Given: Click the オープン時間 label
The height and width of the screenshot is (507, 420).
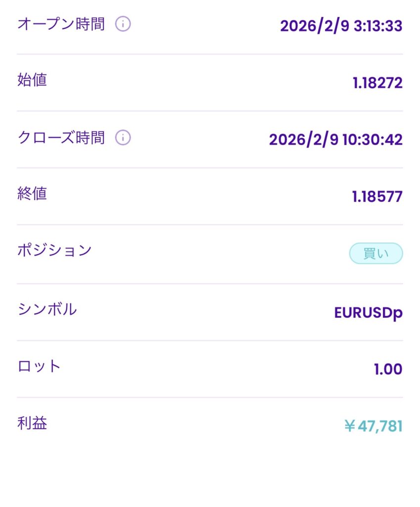Looking at the screenshot, I should 61,24.
